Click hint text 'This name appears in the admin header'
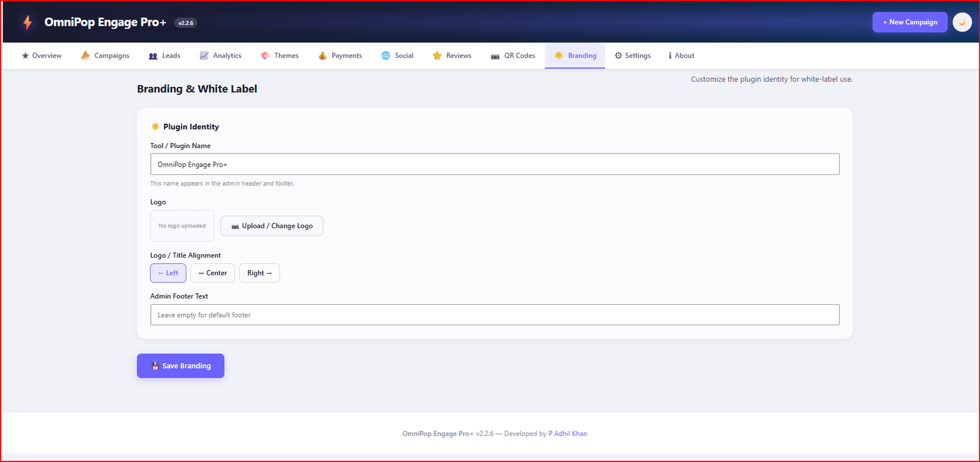Viewport: 980px width, 462px height. pos(222,184)
